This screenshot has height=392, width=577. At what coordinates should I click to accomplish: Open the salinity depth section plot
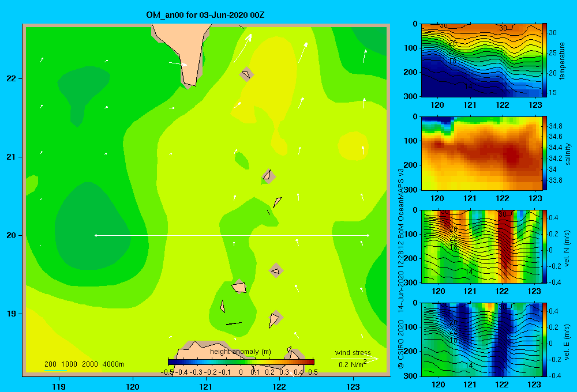coord(482,153)
